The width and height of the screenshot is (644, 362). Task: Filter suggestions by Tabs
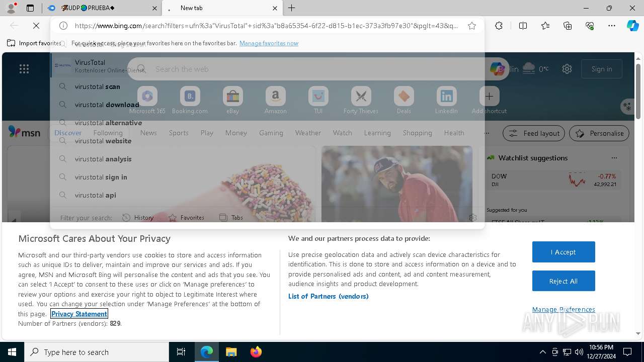coord(231,218)
